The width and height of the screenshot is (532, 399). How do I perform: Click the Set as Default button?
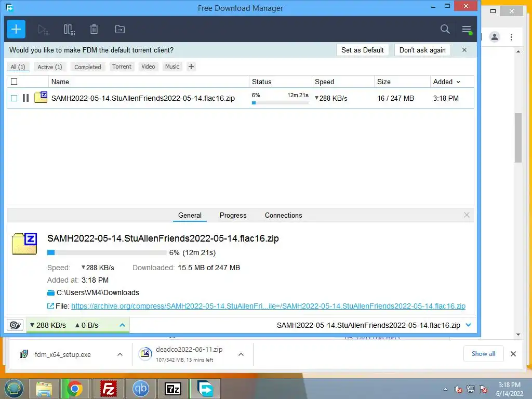[x=362, y=50]
